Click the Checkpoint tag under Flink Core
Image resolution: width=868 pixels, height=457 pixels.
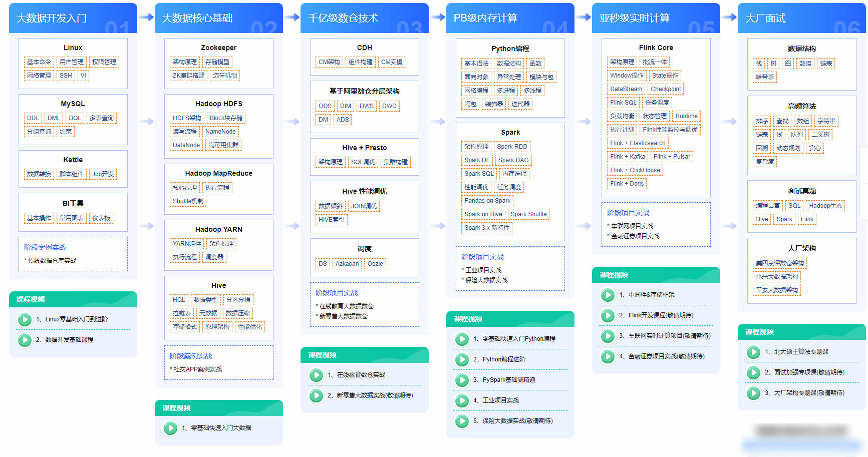click(x=666, y=89)
